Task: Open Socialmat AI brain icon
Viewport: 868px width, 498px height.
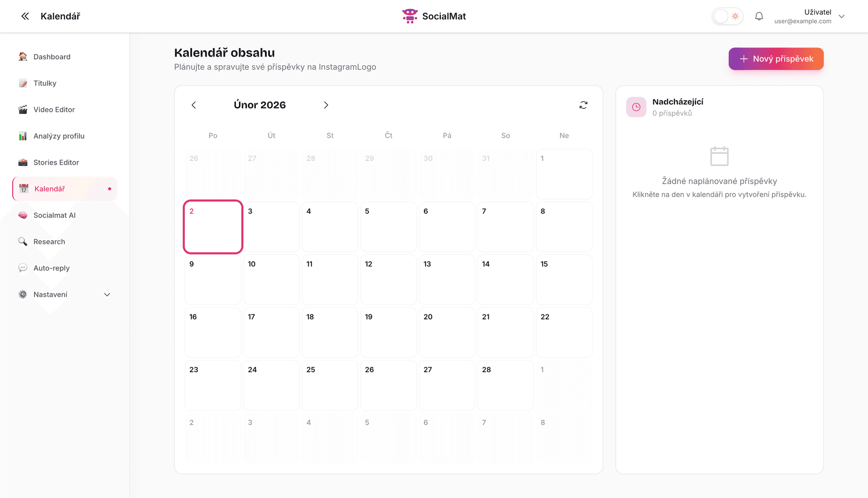Action: pyautogui.click(x=23, y=215)
